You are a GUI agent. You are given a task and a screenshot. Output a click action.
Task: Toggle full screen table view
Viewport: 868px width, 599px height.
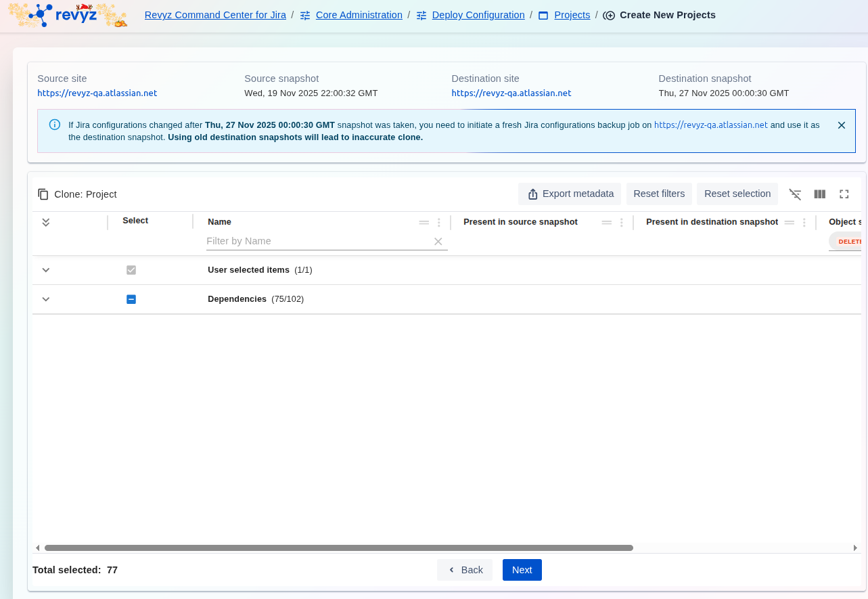[844, 194]
